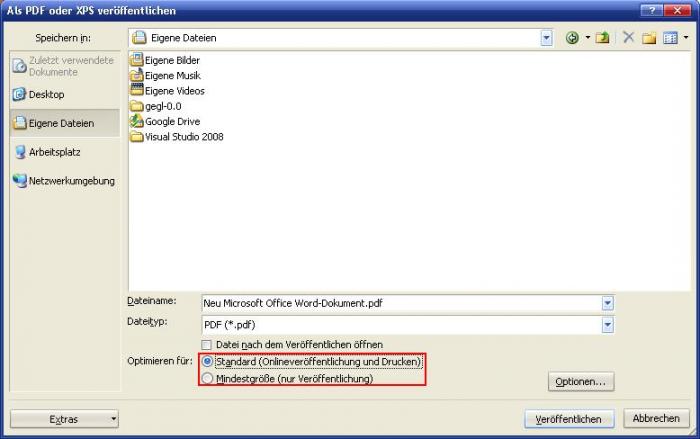Go up one folder level icon
This screenshot has width=700, height=439.
click(x=602, y=38)
